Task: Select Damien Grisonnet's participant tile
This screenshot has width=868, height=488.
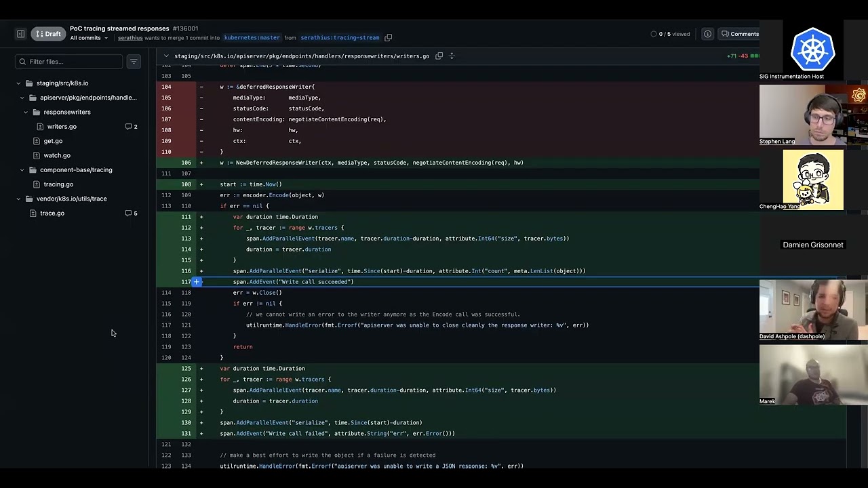Action: 813,245
